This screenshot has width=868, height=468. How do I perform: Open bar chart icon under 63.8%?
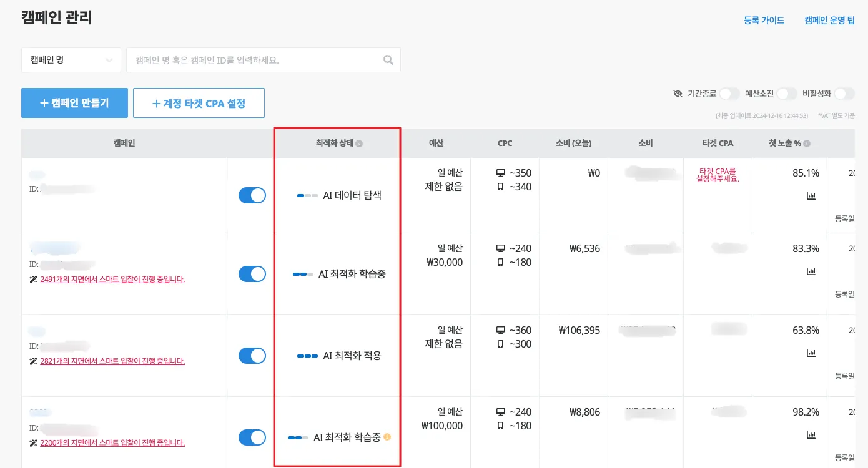pos(811,353)
